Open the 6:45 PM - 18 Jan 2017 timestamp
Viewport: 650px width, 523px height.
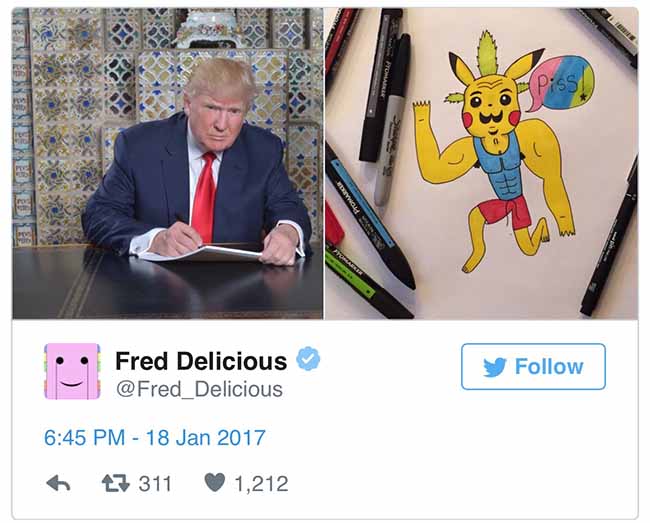(x=155, y=438)
